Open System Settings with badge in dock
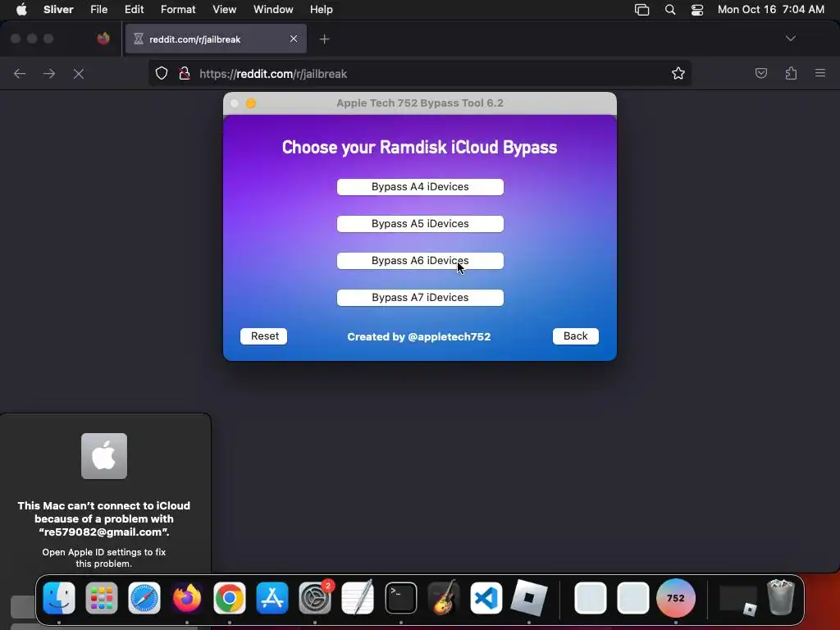Screen dimensions: 840x630 click(315, 598)
